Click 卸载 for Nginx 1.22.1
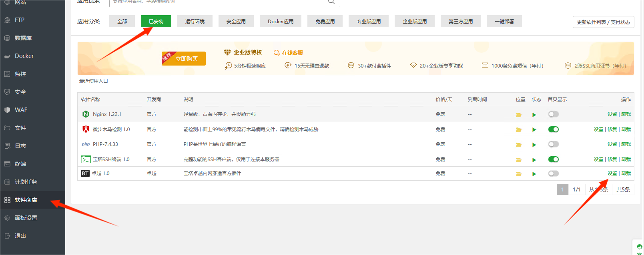 pos(626,114)
